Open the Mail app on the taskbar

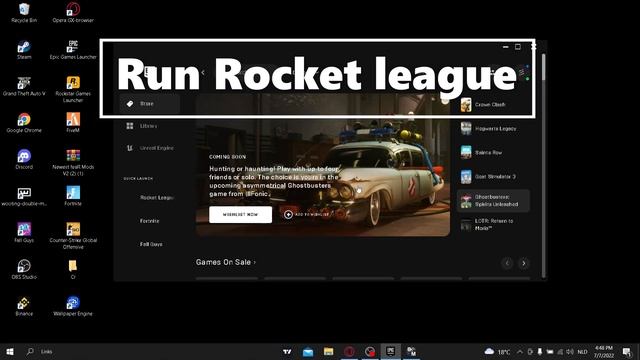coord(308,351)
